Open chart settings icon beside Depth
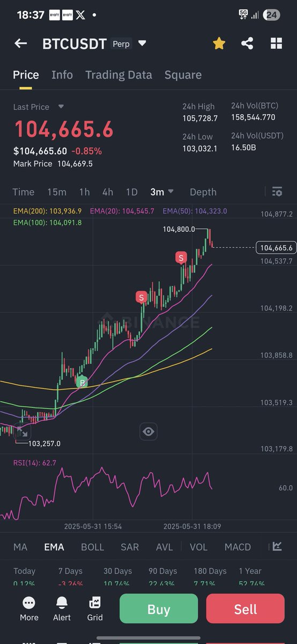 [277, 192]
